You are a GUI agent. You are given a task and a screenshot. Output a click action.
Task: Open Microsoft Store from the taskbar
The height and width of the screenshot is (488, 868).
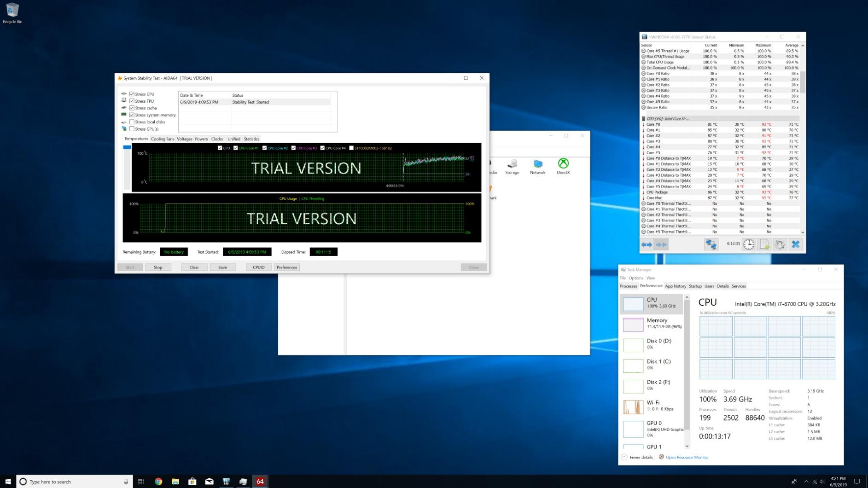(x=192, y=482)
